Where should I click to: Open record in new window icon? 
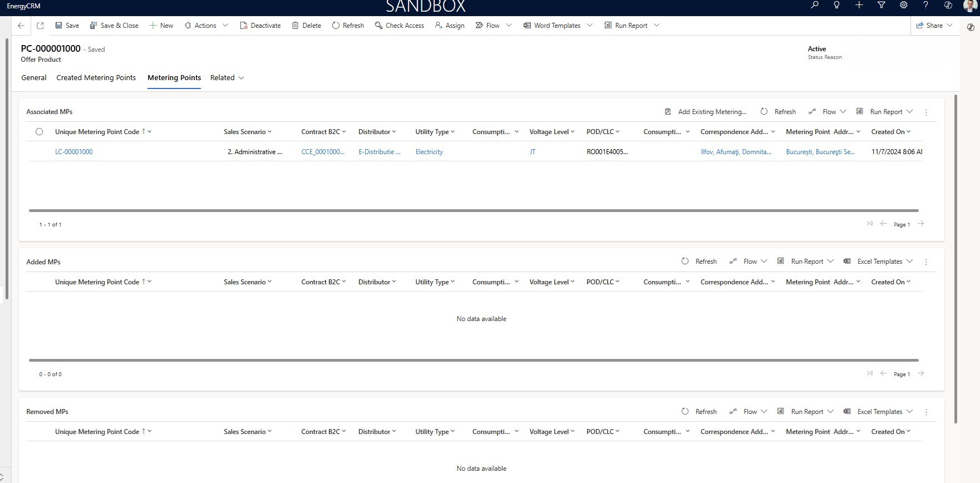click(x=40, y=26)
